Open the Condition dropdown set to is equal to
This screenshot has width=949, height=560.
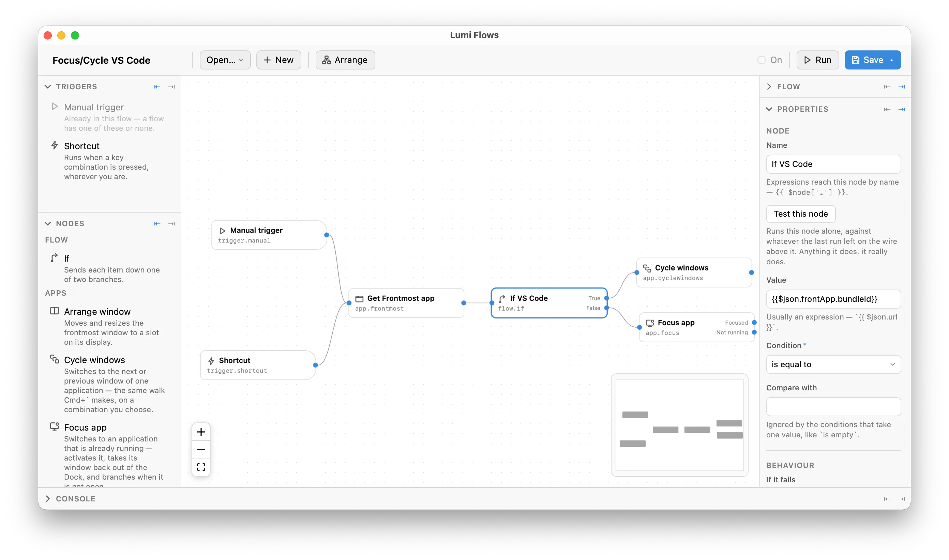click(833, 364)
